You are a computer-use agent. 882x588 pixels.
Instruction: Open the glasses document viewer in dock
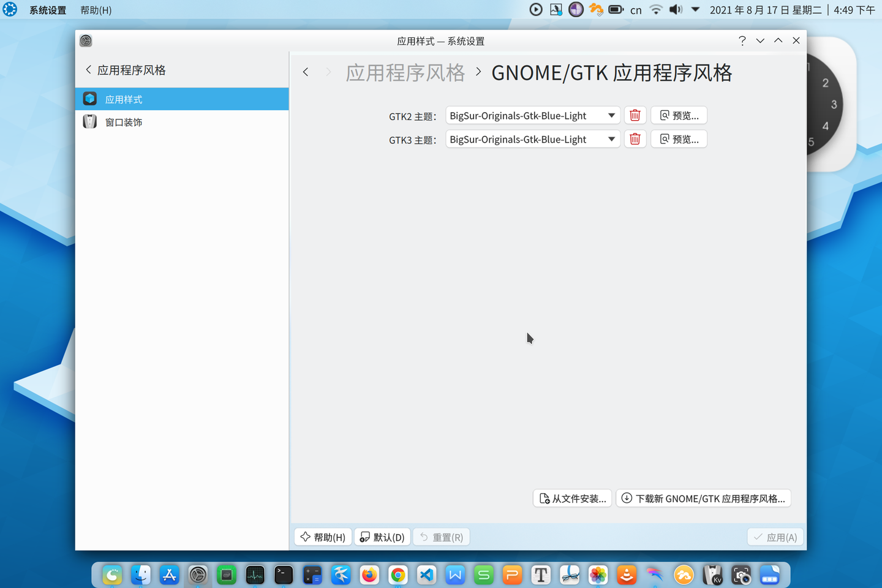point(570,575)
